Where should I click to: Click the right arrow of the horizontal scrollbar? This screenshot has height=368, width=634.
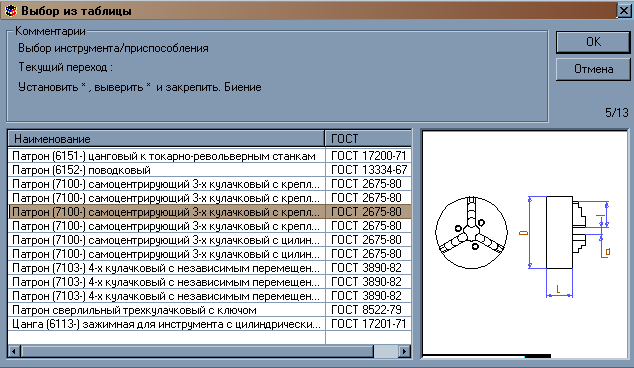point(404,351)
